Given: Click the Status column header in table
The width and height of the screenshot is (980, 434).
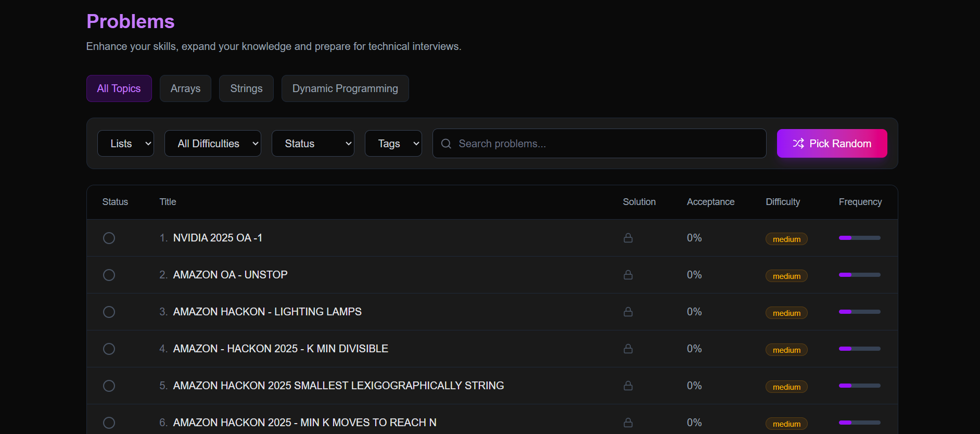Looking at the screenshot, I should tap(115, 202).
